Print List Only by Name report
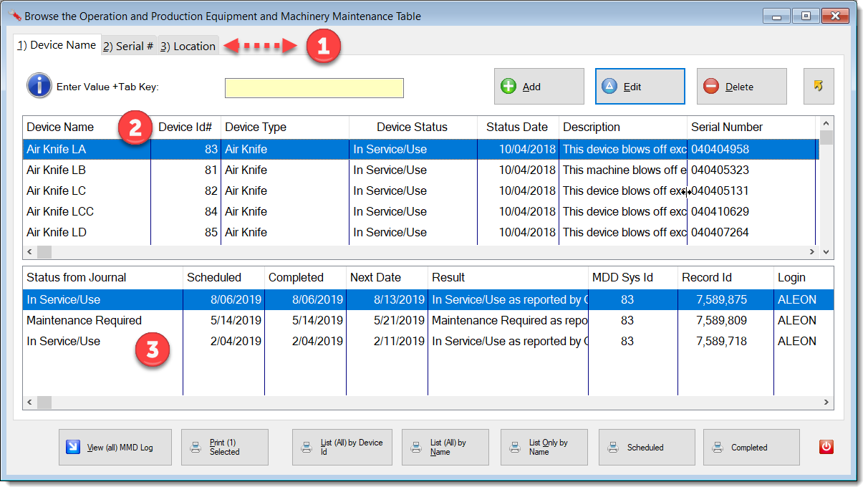The image size is (868, 492). [544, 448]
